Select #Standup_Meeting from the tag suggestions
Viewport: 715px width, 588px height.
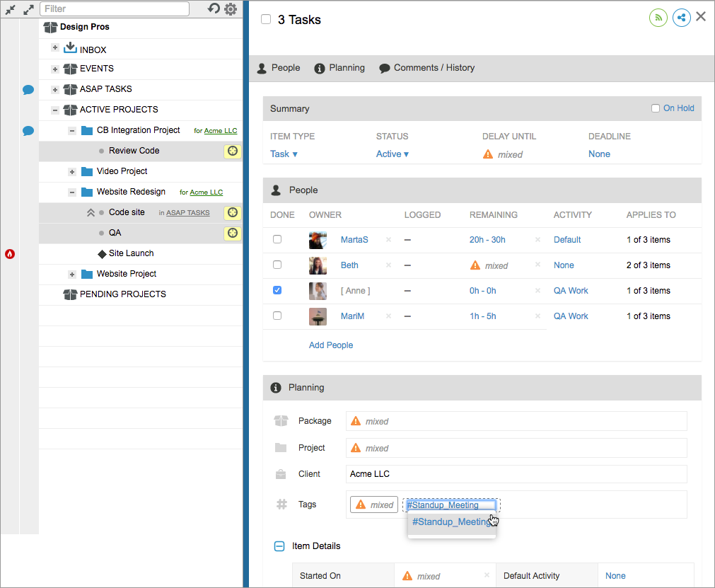click(x=450, y=522)
